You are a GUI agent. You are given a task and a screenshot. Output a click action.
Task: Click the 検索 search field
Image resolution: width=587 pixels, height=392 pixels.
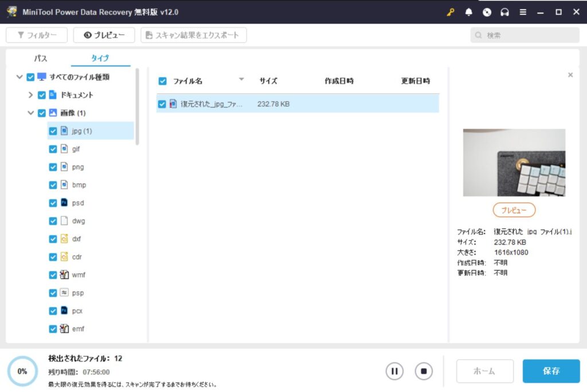click(x=525, y=35)
